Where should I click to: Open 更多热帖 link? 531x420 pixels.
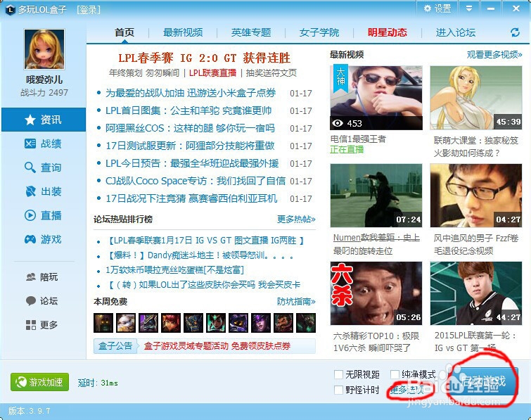[296, 219]
